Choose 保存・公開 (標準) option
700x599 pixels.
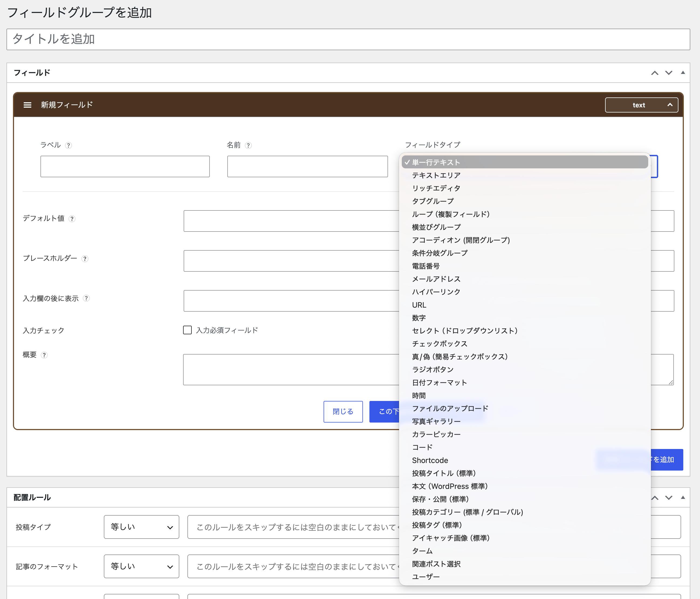tap(525, 499)
